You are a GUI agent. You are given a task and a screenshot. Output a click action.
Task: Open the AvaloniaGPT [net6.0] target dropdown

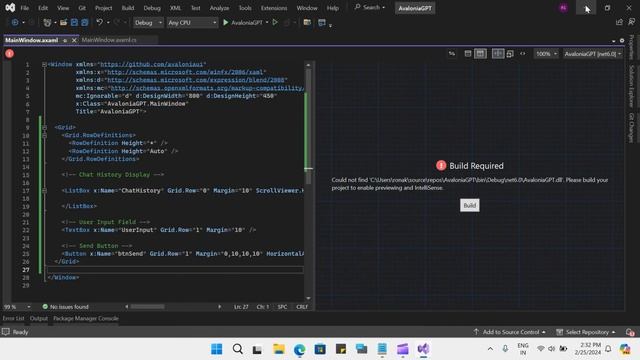click(x=592, y=53)
